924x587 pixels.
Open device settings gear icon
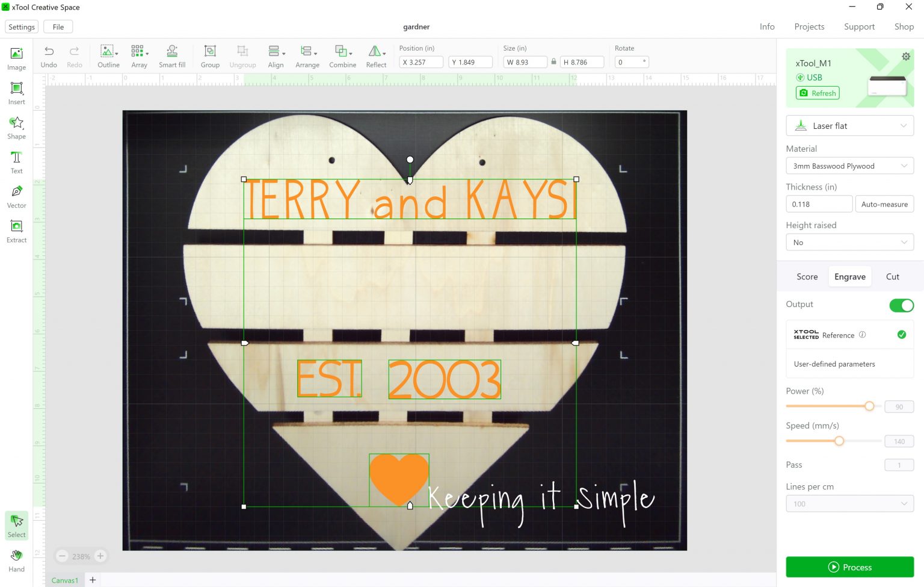(x=905, y=57)
